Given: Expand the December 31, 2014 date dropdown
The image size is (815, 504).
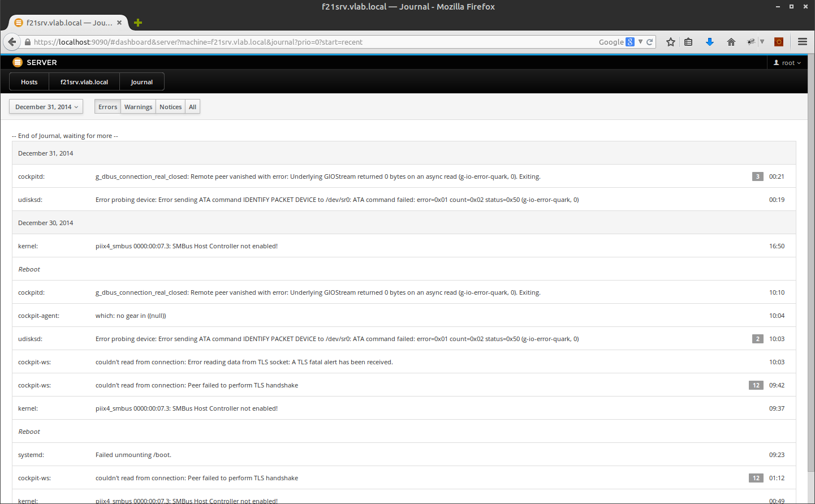Looking at the screenshot, I should point(46,107).
